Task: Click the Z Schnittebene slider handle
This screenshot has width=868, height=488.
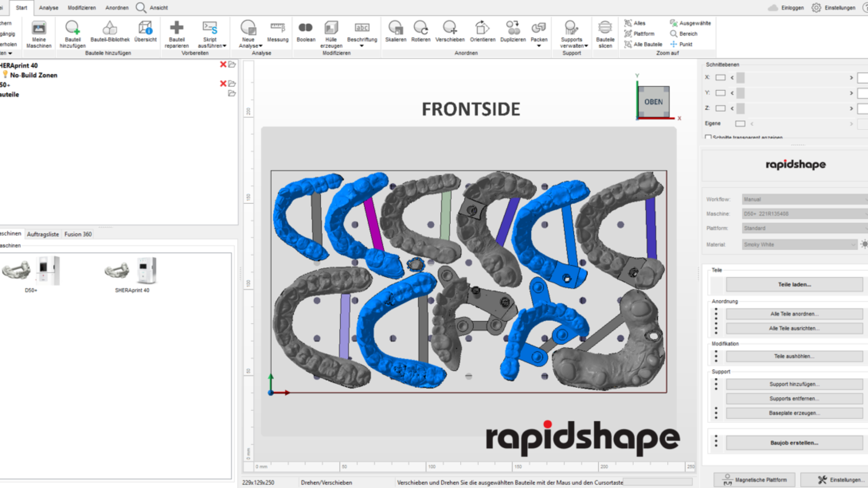Action: point(741,108)
